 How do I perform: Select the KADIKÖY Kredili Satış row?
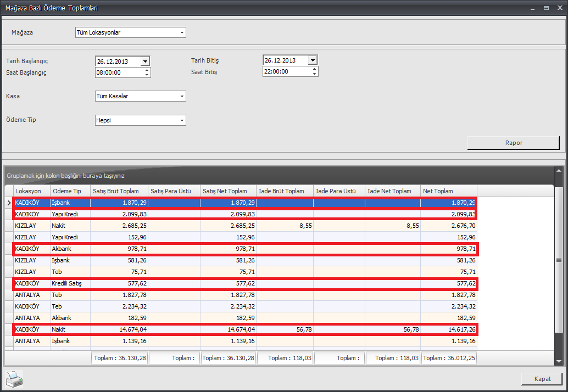[x=245, y=283]
